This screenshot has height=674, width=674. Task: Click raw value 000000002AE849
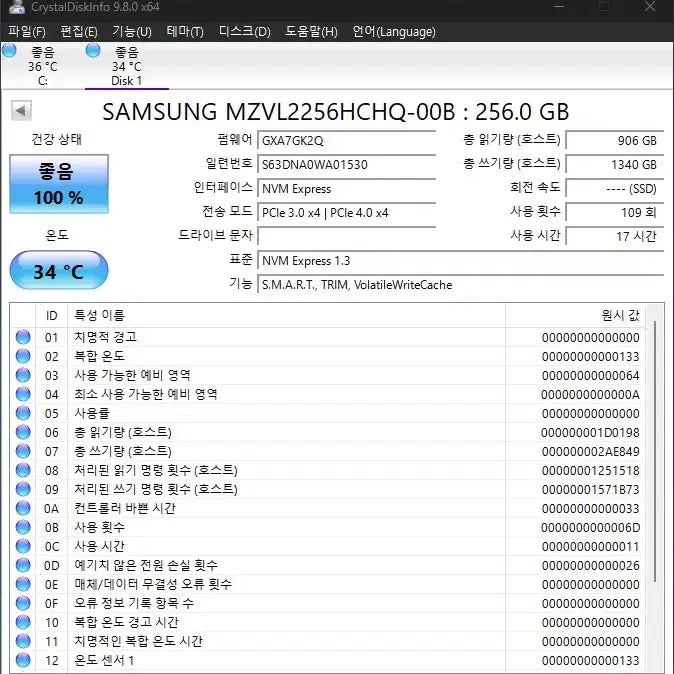pyautogui.click(x=590, y=451)
